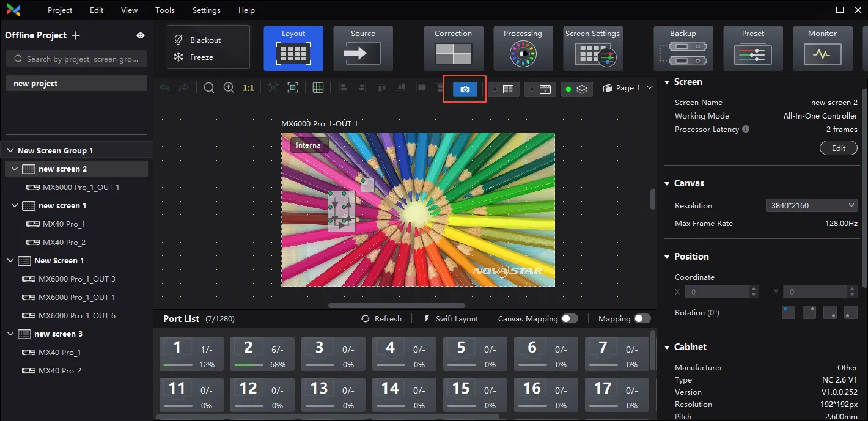Viewport: 868px width, 421px height.
Task: Click the Y coordinate input field
Action: [x=820, y=292]
